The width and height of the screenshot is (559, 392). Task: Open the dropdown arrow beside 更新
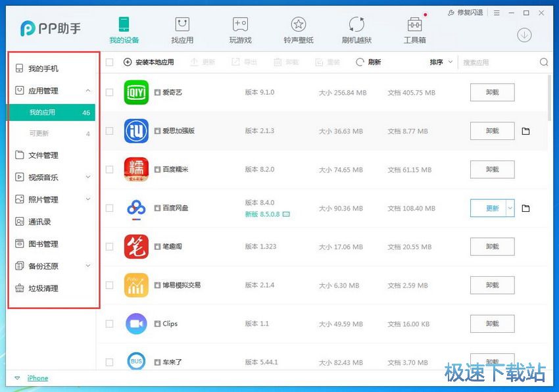pyautogui.click(x=510, y=208)
